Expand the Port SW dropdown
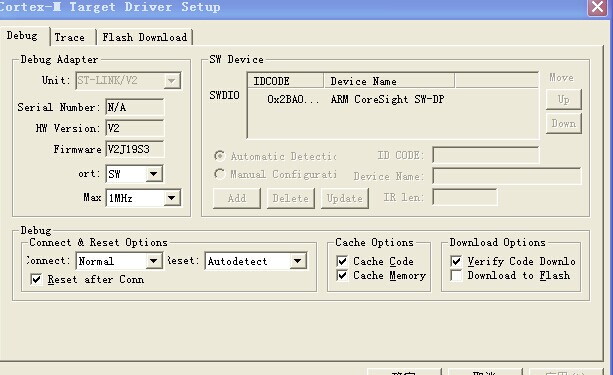This screenshot has height=375, width=613. [154, 174]
